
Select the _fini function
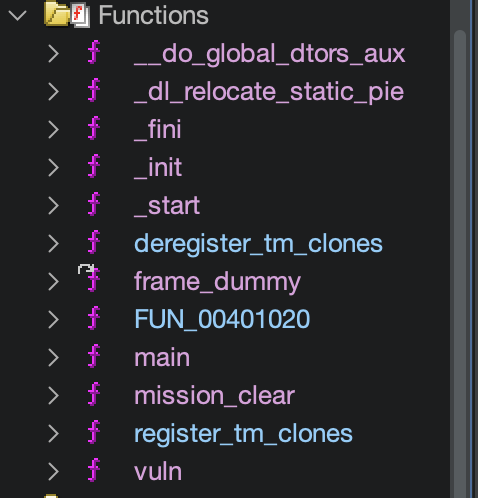[x=158, y=130]
